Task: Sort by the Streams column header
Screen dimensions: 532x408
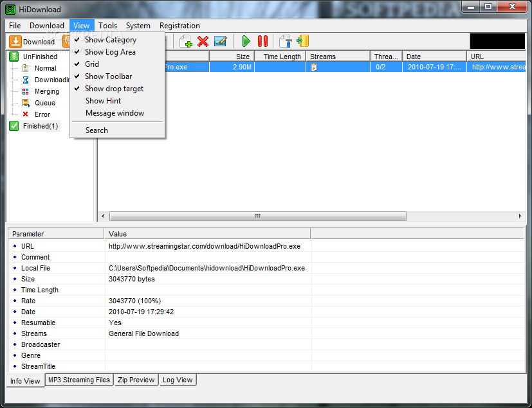Action: pos(338,57)
